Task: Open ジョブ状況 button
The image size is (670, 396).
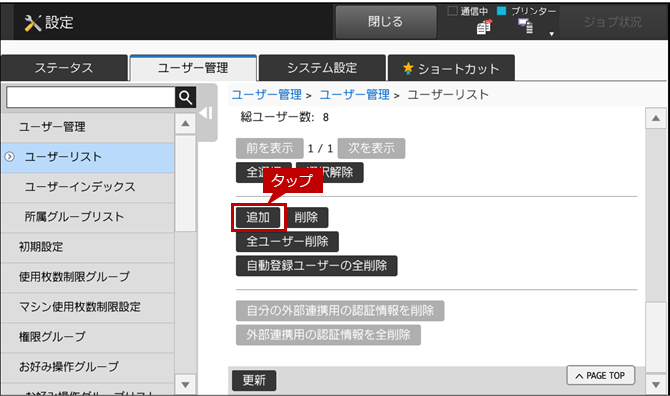Action: click(x=612, y=22)
